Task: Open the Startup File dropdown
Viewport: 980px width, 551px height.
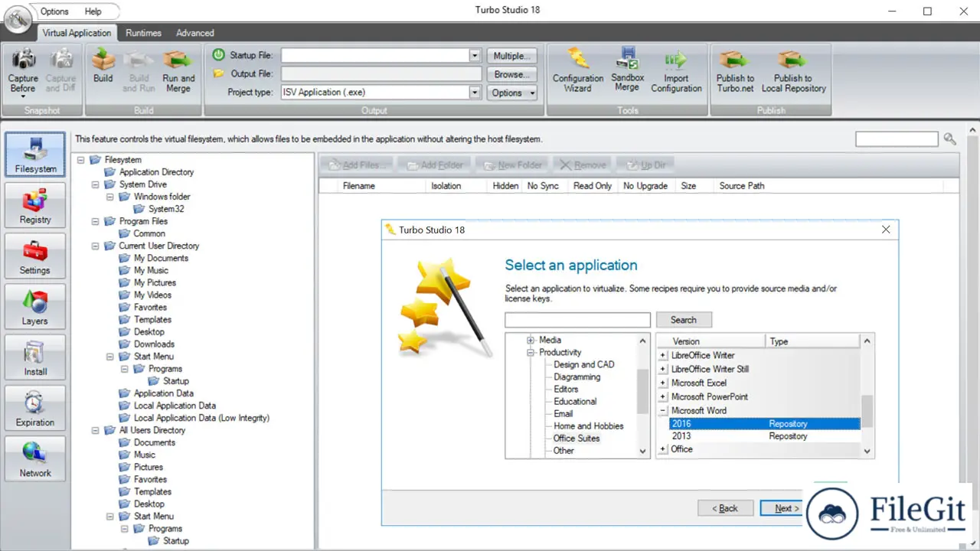Action: click(475, 56)
